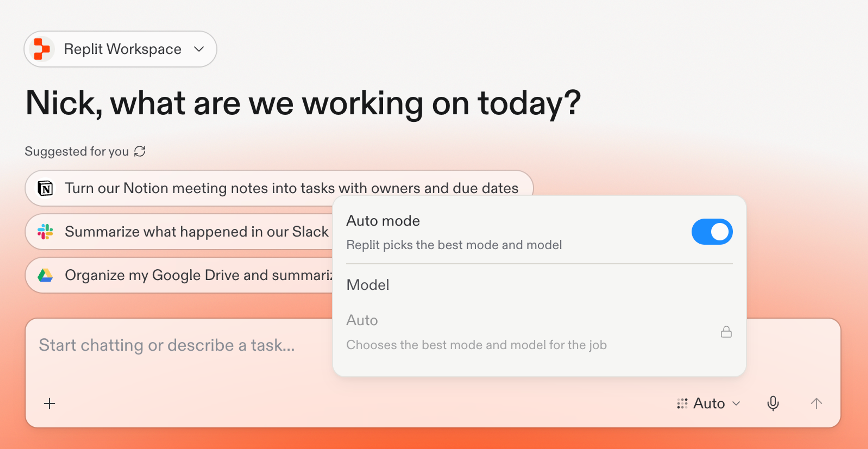Image resolution: width=868 pixels, height=449 pixels.
Task: Start voice input with the microphone icon
Action: pos(773,403)
